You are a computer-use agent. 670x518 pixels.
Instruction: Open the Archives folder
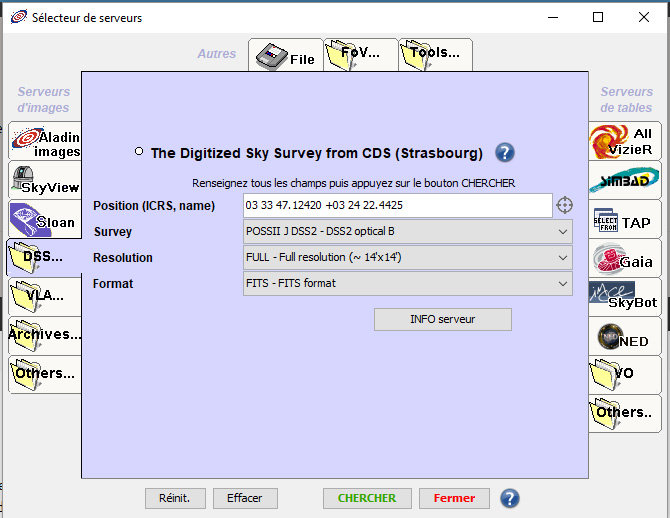coord(45,335)
